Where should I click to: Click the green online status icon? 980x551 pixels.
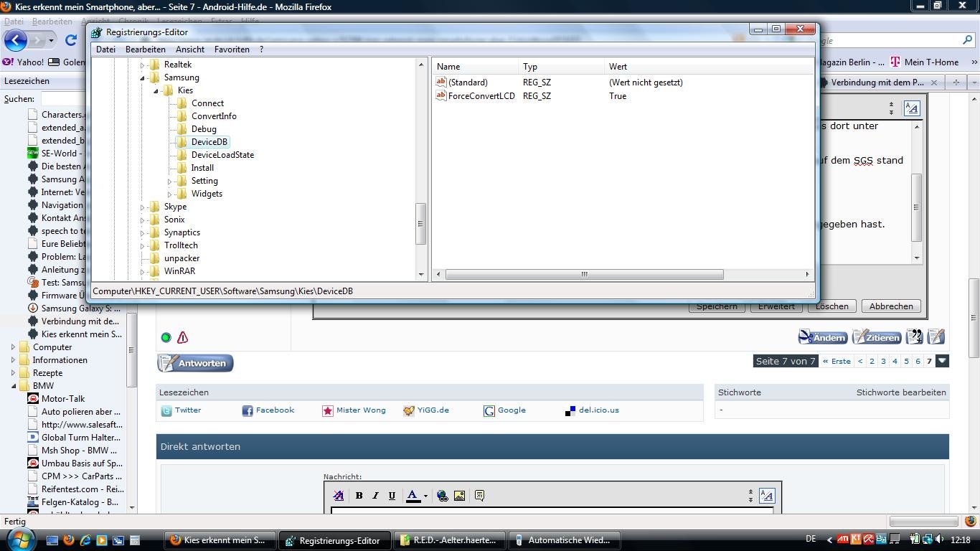pos(166,337)
